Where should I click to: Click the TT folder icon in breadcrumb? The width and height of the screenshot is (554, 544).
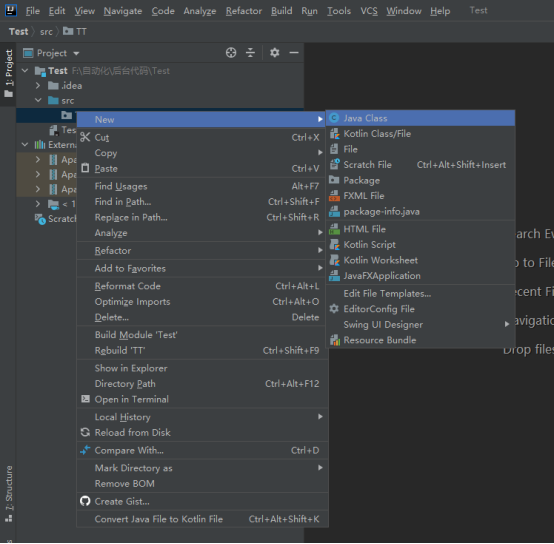click(x=68, y=31)
